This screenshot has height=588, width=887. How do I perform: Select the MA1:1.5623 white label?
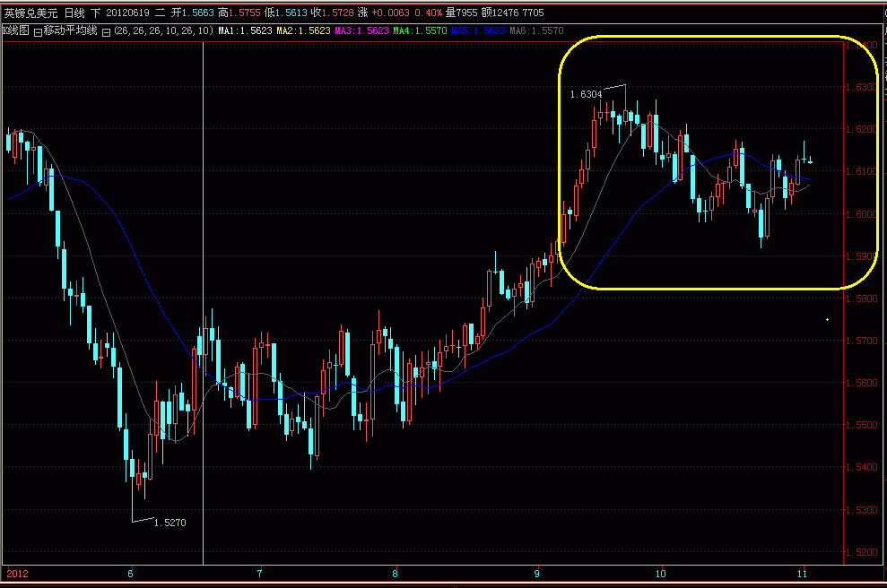tap(245, 30)
